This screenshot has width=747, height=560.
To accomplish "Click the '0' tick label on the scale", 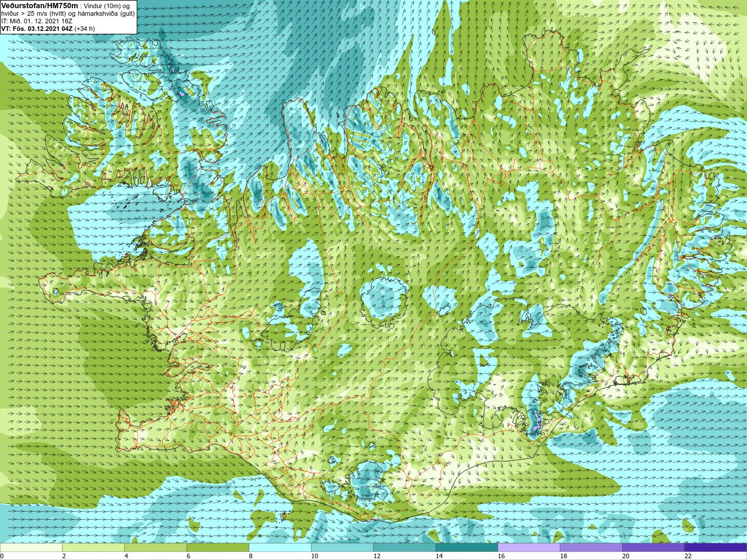I will (x=2, y=556).
